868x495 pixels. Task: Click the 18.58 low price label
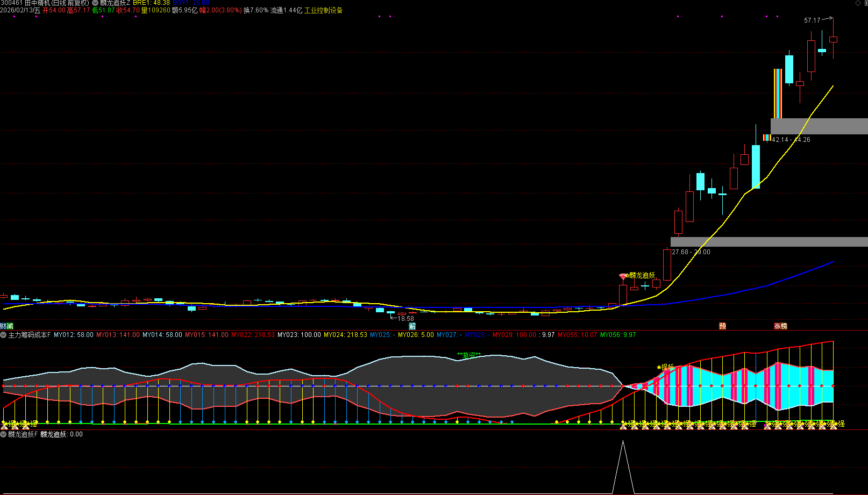tap(405, 319)
